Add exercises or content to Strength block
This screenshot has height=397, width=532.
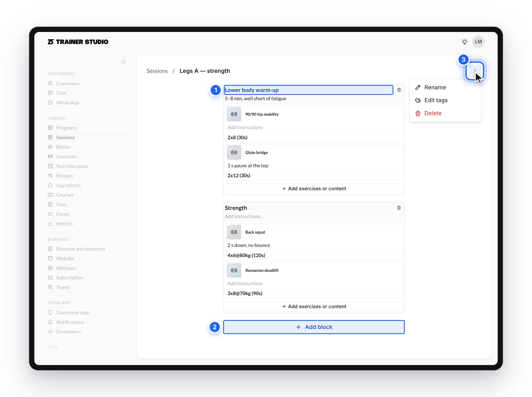point(314,306)
